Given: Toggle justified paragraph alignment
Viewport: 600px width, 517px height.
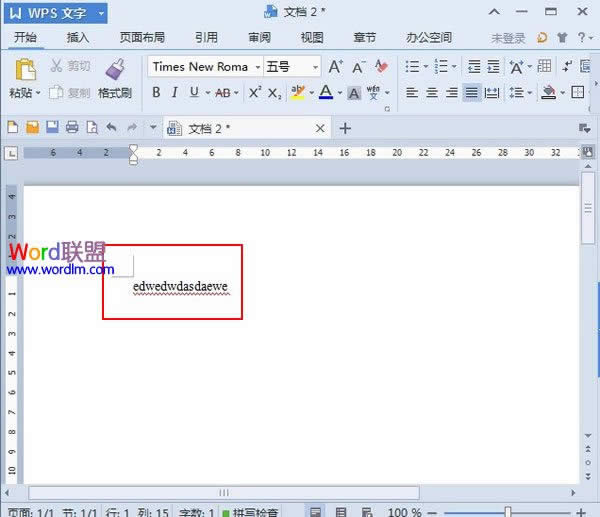Looking at the screenshot, I should coord(472,92).
